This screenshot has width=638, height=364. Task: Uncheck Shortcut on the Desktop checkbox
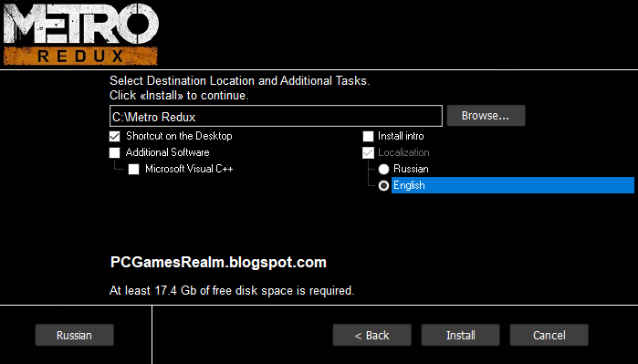115,136
